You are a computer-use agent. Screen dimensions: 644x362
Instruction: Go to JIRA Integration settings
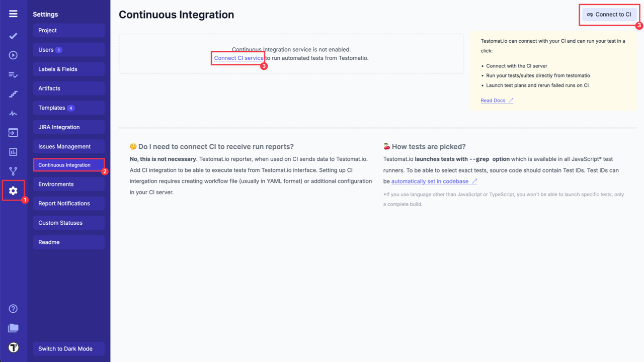coord(69,127)
